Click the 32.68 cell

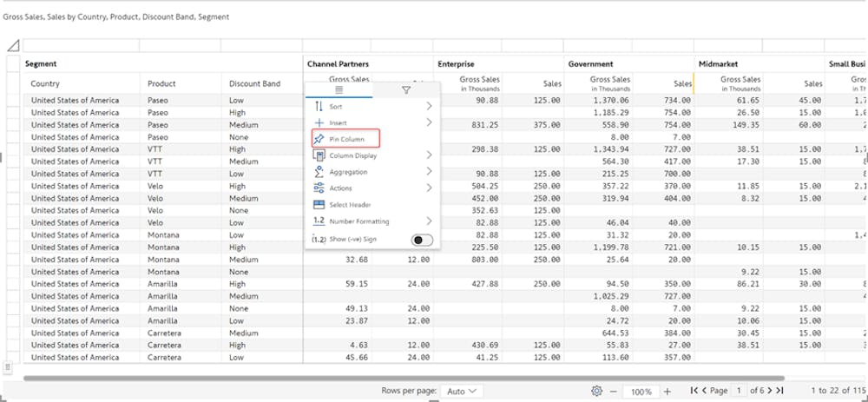coord(357,259)
